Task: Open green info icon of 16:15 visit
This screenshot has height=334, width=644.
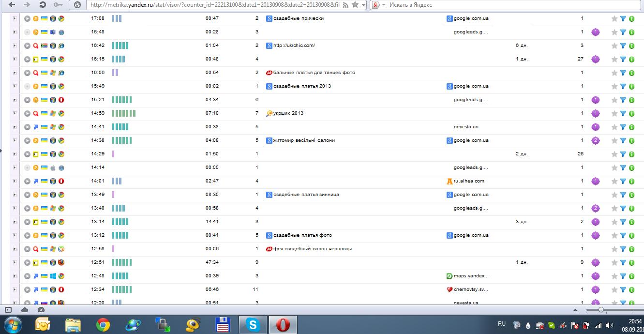Action: pyautogui.click(x=631, y=59)
